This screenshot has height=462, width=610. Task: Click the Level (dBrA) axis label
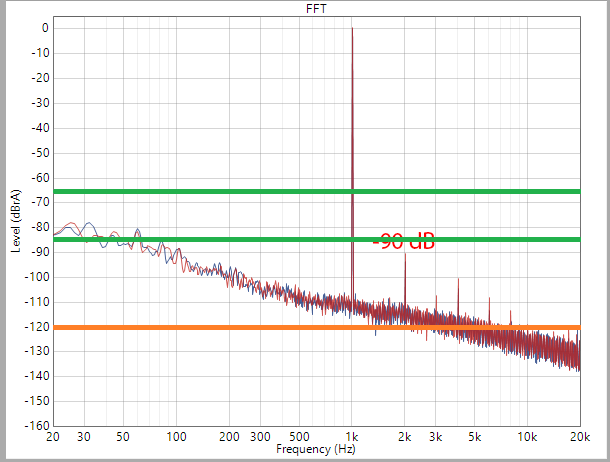tap(16, 221)
